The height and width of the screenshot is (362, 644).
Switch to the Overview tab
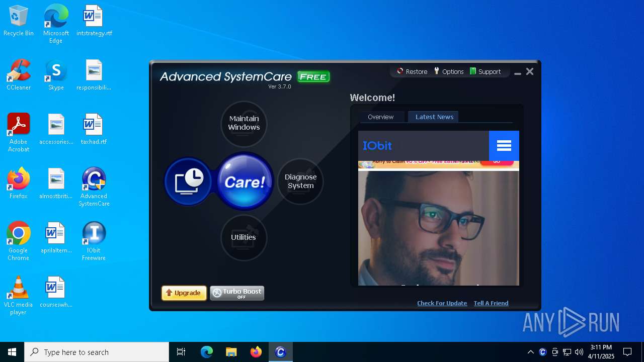(x=380, y=117)
